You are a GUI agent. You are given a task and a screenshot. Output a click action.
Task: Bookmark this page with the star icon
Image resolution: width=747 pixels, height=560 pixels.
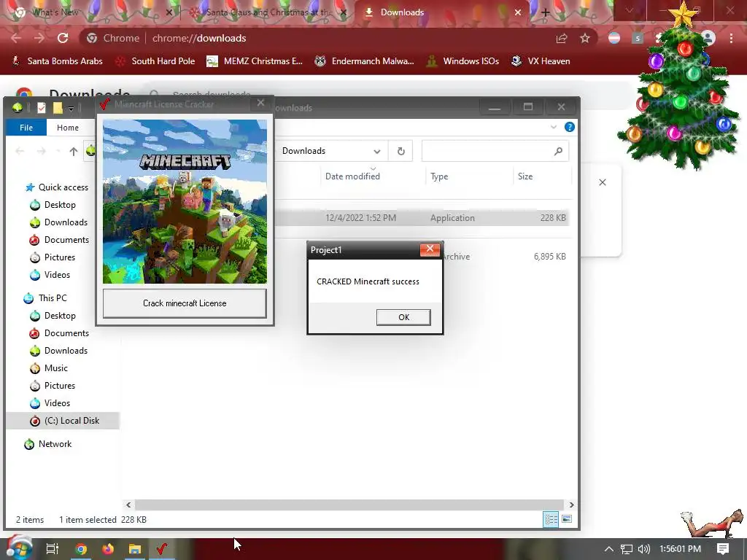click(x=585, y=38)
